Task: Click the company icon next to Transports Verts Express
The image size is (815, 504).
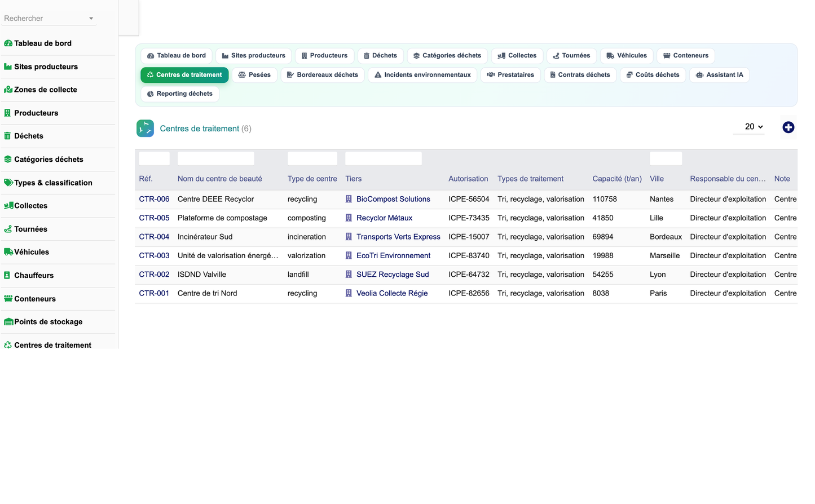Action: 349,237
